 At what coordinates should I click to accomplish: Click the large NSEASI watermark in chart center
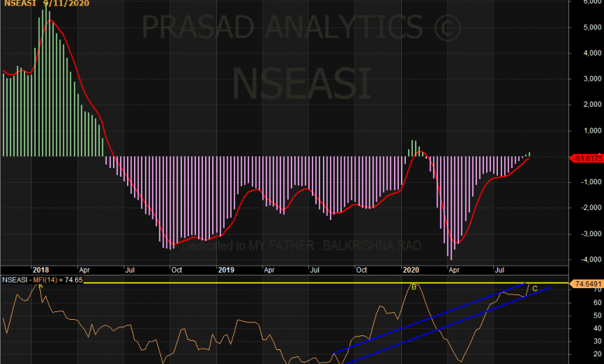pos(300,81)
